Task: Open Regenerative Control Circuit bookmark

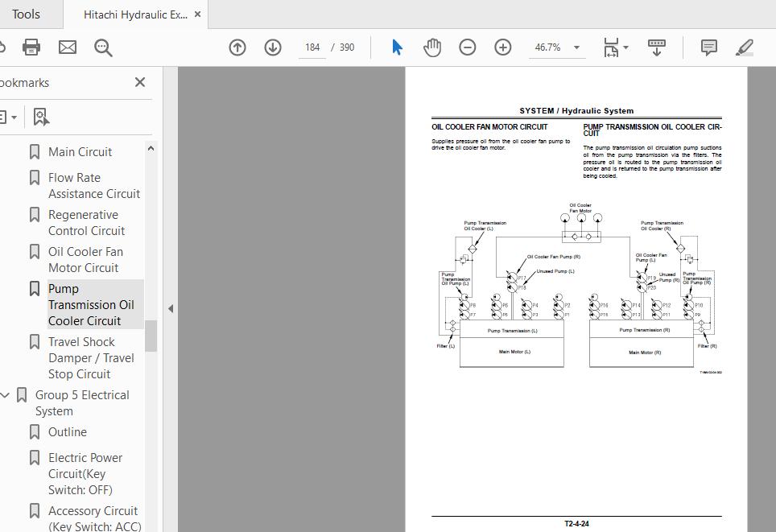Action: (87, 223)
